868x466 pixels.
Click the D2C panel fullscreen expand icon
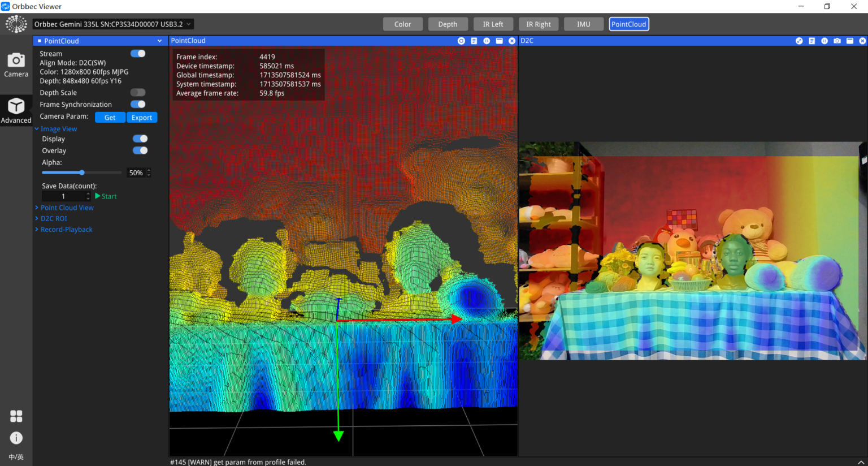799,41
